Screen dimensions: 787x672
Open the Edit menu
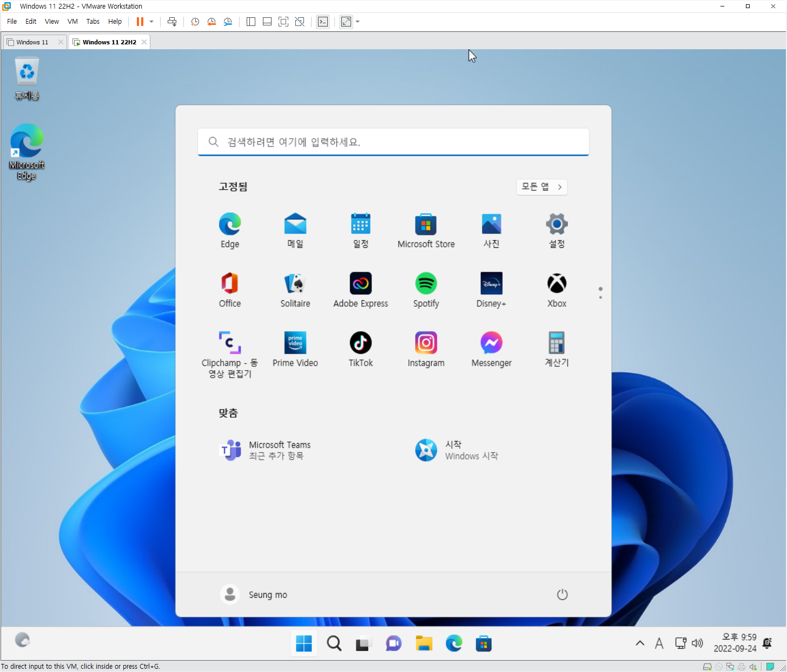[31, 22]
